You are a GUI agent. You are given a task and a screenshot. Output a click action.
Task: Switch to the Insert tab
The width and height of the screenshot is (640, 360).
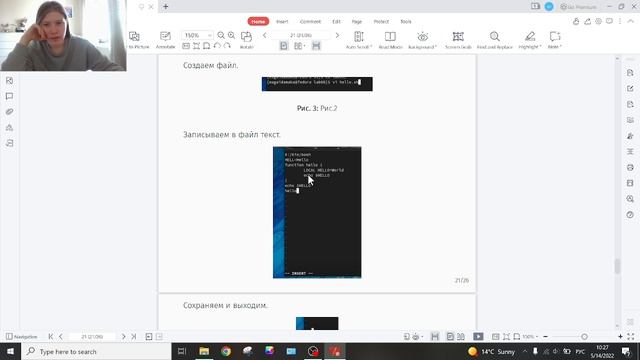pos(282,22)
